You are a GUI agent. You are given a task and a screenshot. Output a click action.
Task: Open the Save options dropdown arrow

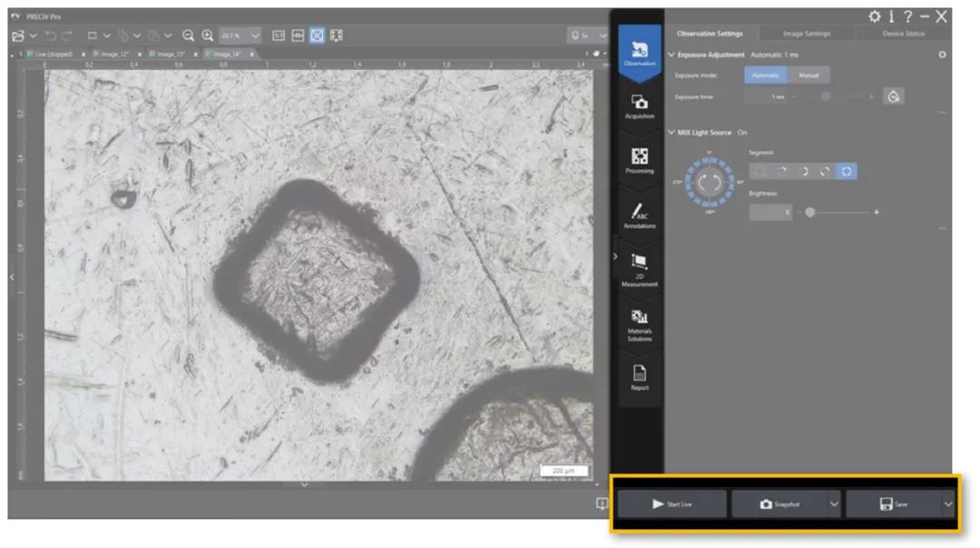click(x=948, y=504)
